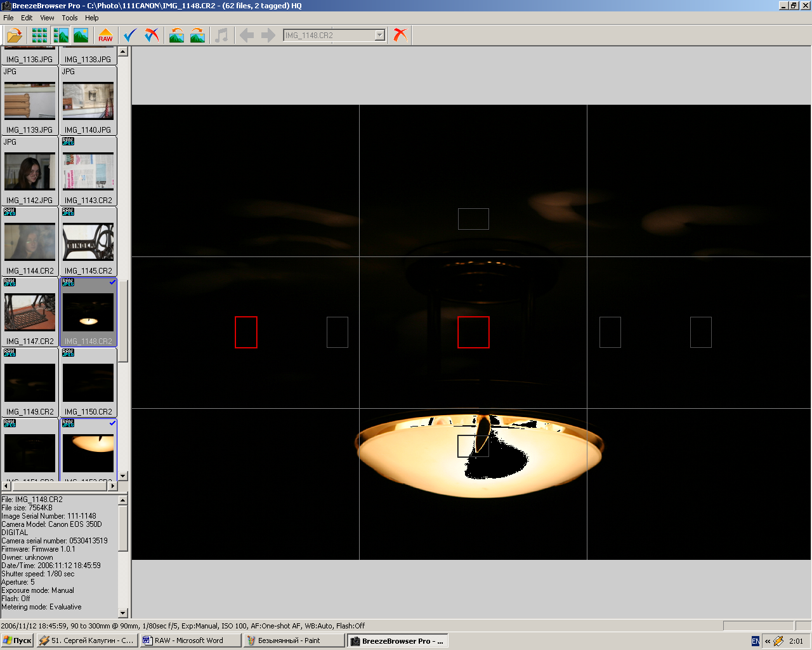
Task: Rotate image right using toolbar icon
Action: [x=197, y=36]
